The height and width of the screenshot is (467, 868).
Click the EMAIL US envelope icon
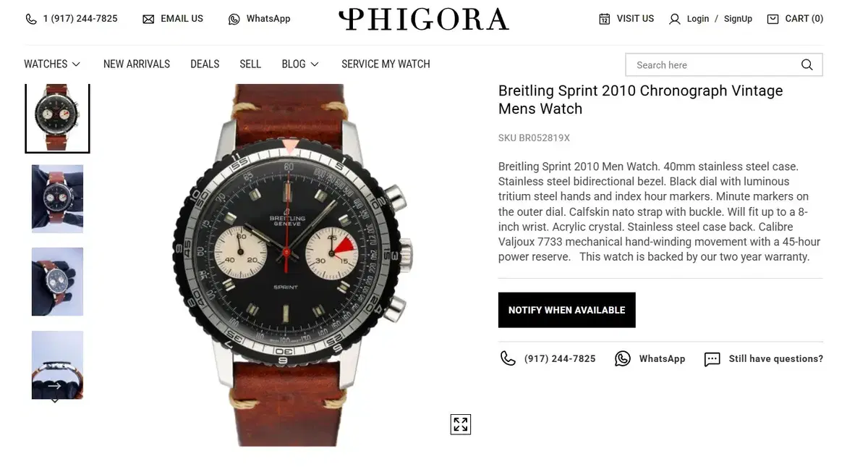148,19
